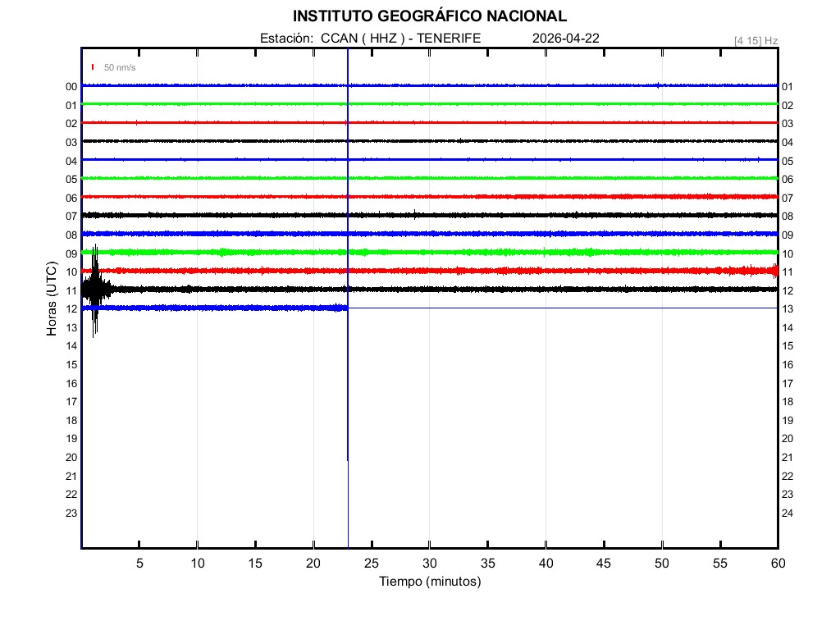Click the red 06h seismic trace
The image size is (840, 630).
[410, 197]
